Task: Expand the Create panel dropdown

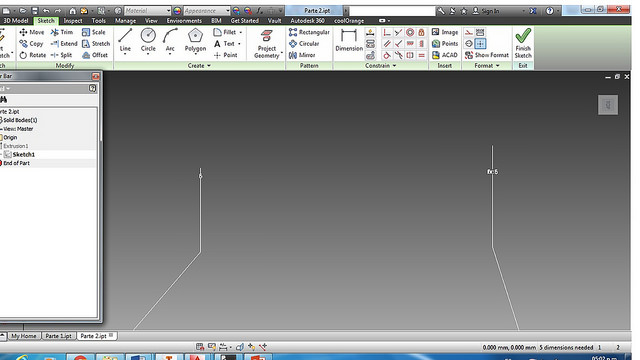Action: (199, 65)
